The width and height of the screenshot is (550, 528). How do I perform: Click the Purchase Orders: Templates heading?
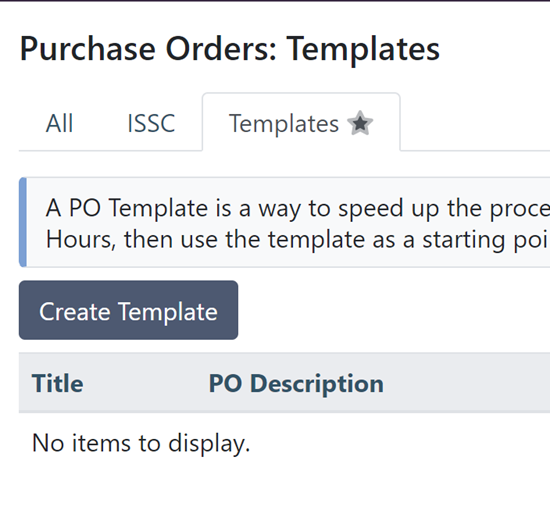[230, 49]
